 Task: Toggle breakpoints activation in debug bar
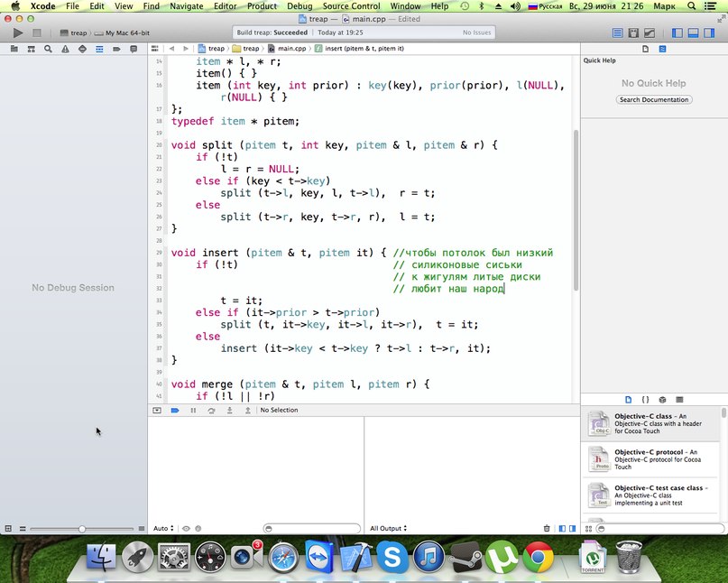pyautogui.click(x=175, y=411)
